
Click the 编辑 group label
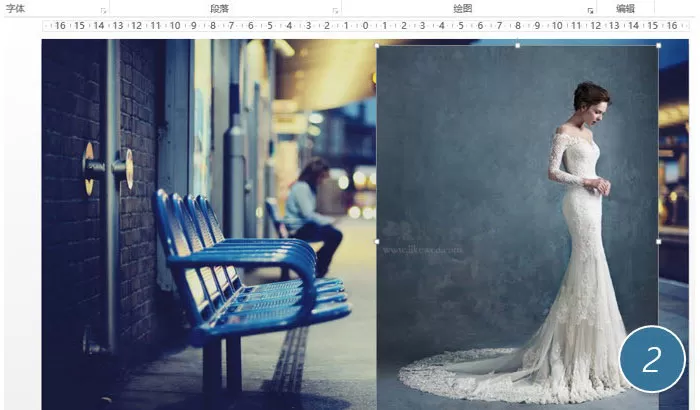pyautogui.click(x=625, y=8)
